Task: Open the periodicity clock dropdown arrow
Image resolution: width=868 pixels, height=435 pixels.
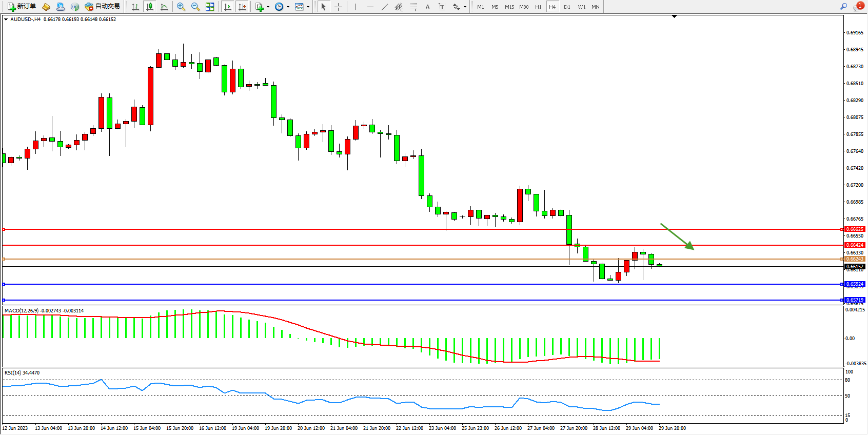Action: click(x=288, y=7)
